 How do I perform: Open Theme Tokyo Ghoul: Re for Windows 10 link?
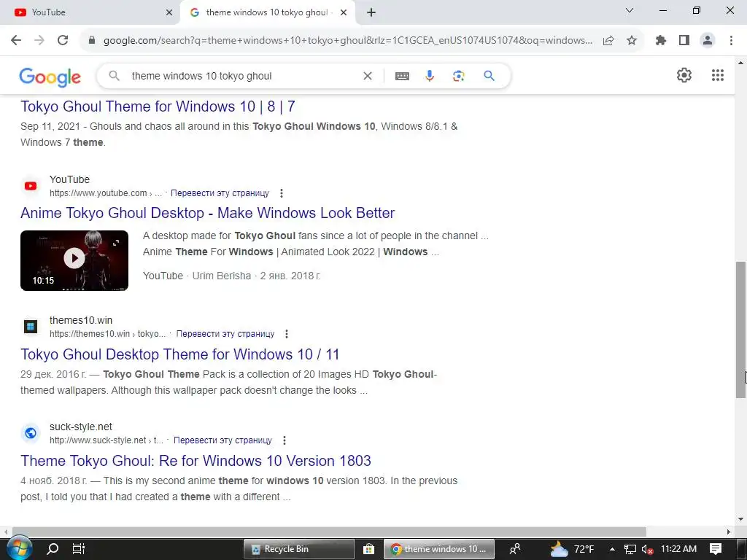pyautogui.click(x=196, y=461)
